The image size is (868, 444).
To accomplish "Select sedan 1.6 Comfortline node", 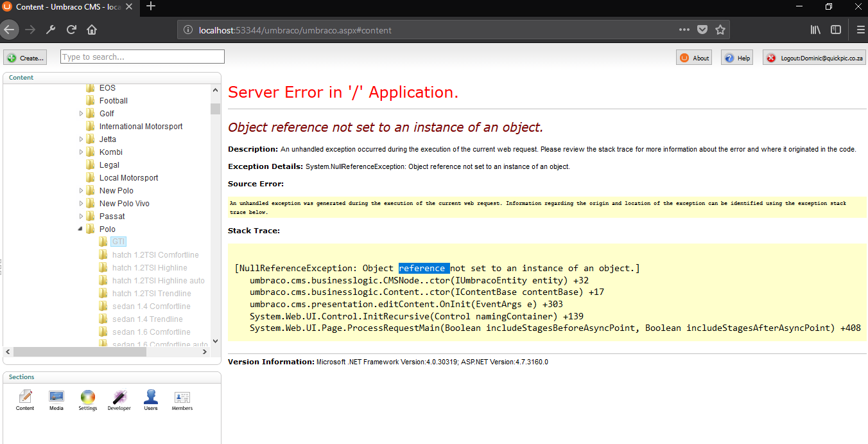I will pyautogui.click(x=152, y=332).
